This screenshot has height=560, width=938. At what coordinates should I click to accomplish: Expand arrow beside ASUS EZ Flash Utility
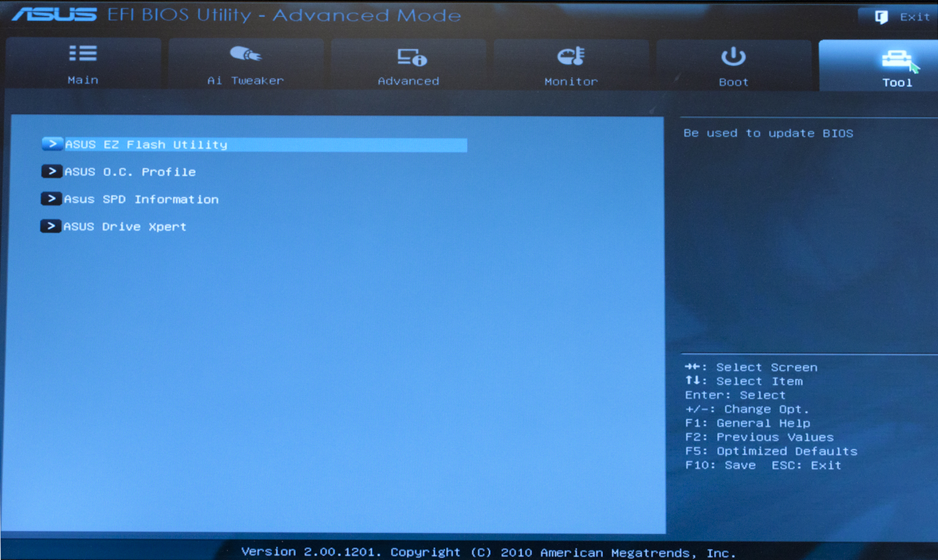(53, 144)
